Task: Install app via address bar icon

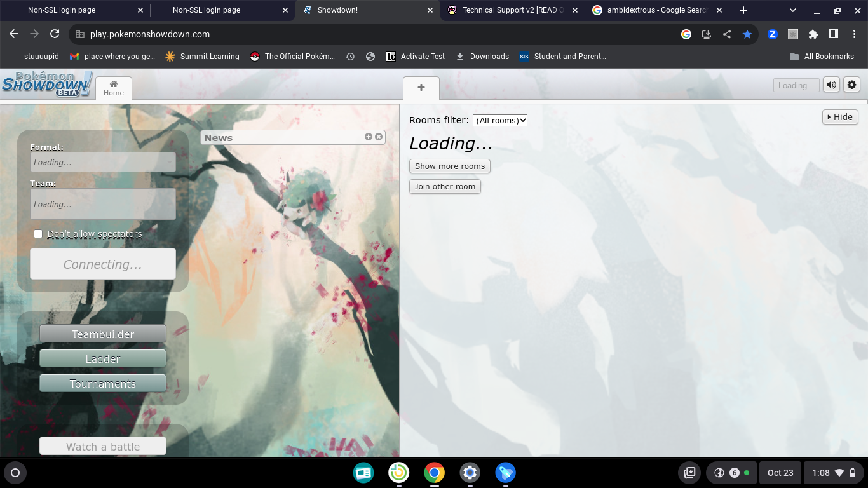Action: 707,34
